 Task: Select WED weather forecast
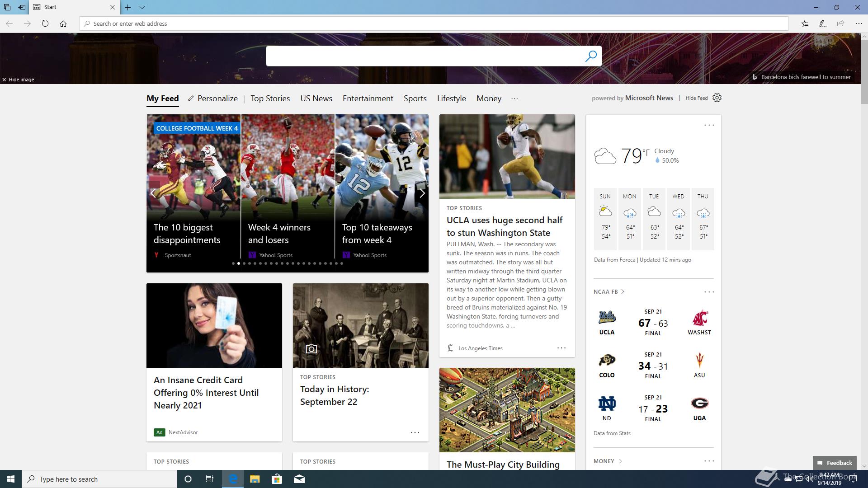tap(679, 219)
